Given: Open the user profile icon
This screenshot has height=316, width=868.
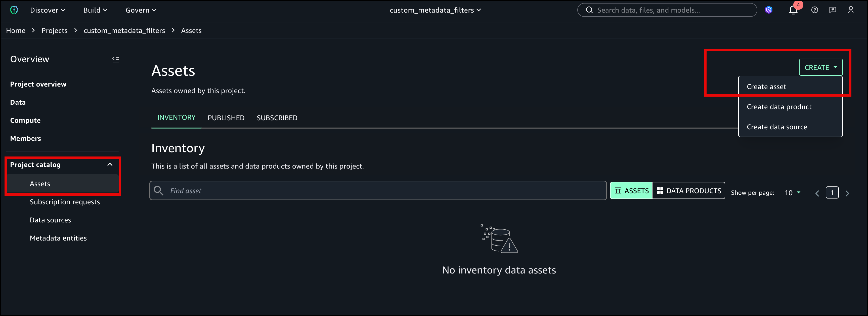Looking at the screenshot, I should [x=851, y=10].
